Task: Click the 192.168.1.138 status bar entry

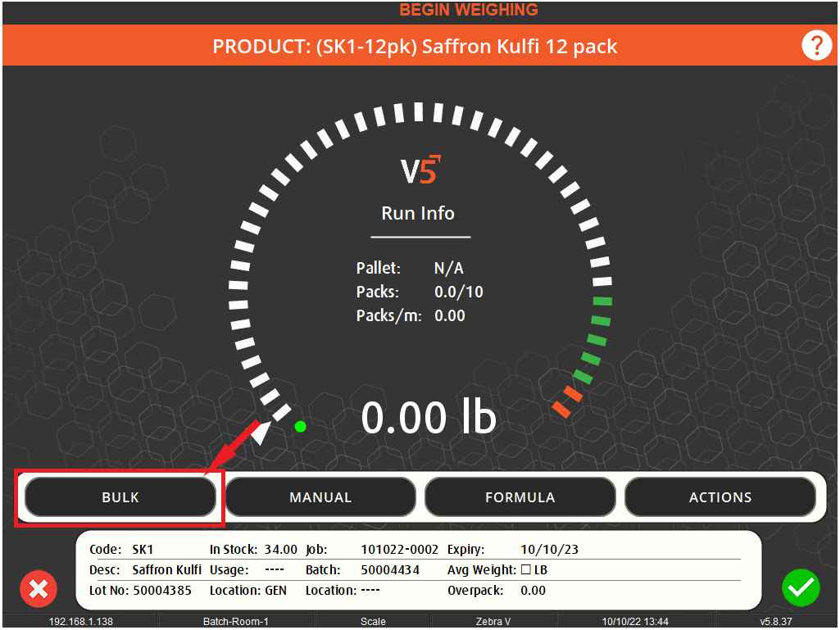Action: click(x=81, y=622)
